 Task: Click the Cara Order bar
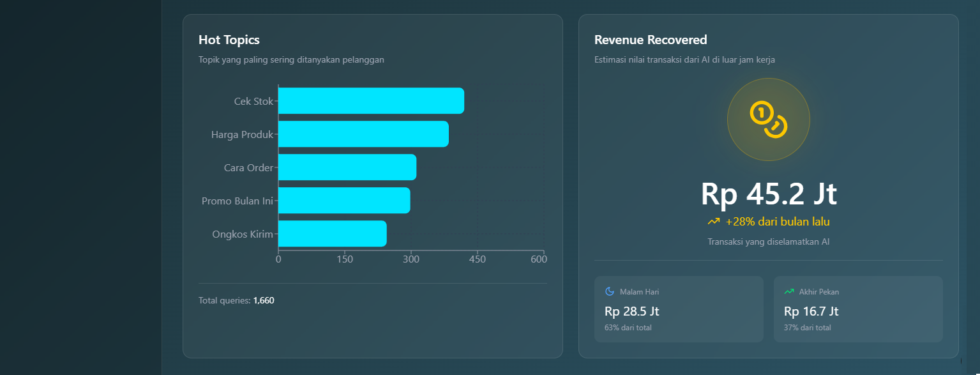347,167
